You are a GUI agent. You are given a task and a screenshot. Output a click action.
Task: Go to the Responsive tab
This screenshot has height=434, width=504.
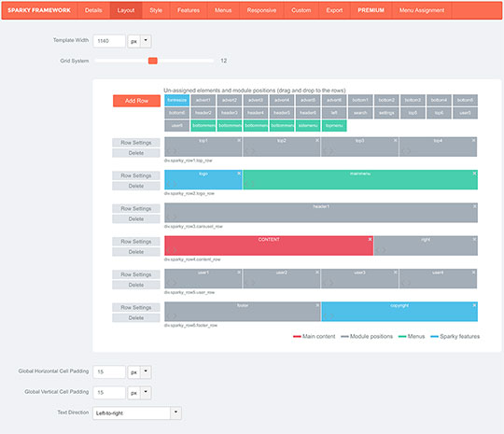click(261, 10)
